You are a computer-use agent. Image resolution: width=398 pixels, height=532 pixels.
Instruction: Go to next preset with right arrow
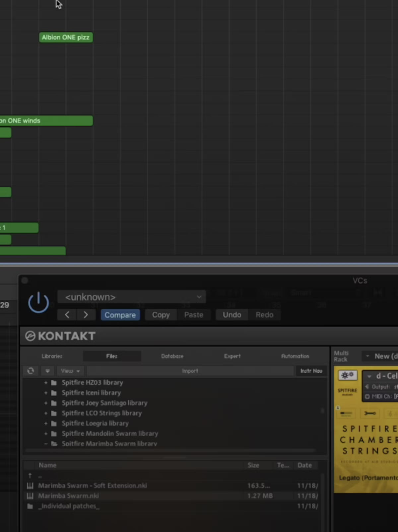tap(86, 315)
